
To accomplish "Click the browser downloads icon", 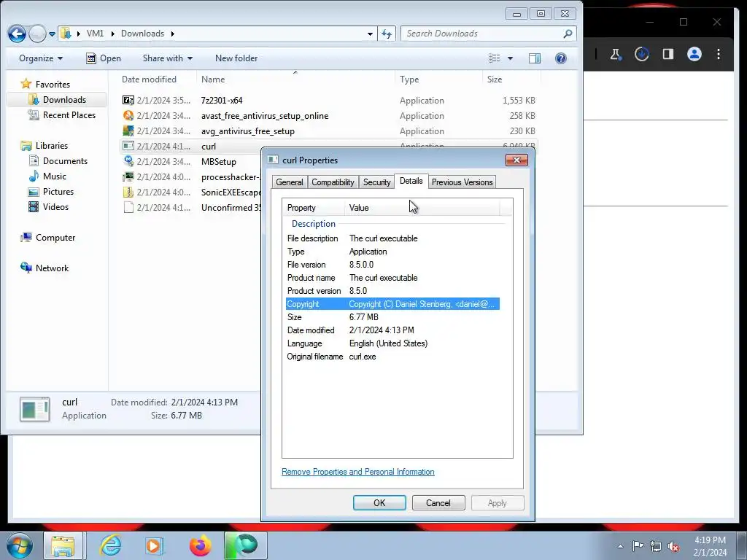I will (642, 54).
